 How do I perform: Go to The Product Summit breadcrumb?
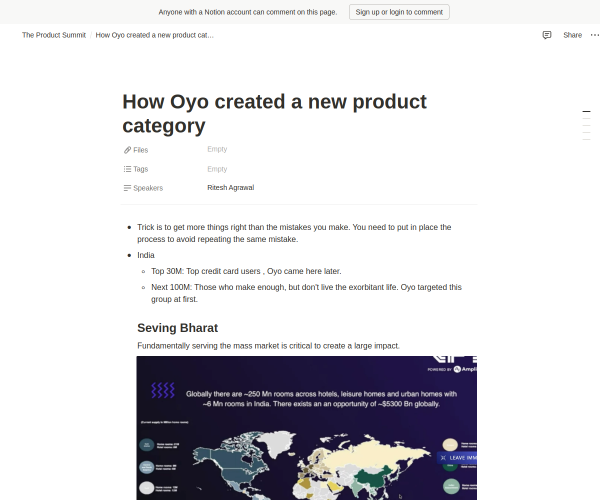[54, 35]
